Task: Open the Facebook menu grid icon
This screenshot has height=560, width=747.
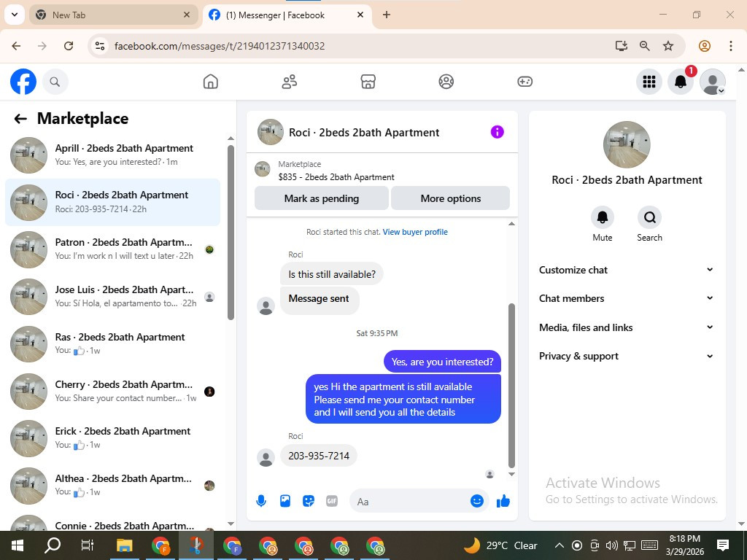Action: (649, 82)
